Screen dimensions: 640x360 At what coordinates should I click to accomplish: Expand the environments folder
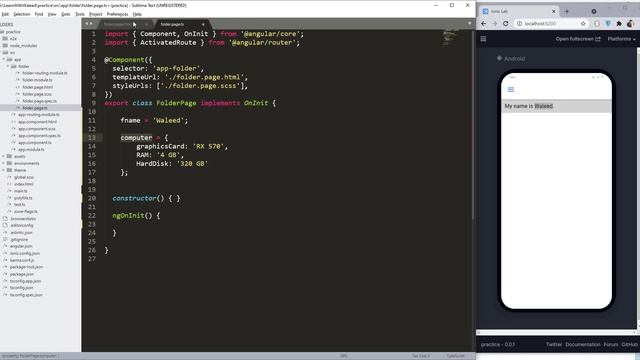[27, 163]
